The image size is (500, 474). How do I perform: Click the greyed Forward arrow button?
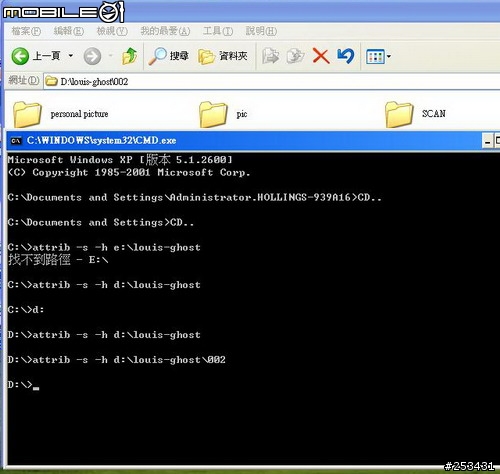(92, 56)
